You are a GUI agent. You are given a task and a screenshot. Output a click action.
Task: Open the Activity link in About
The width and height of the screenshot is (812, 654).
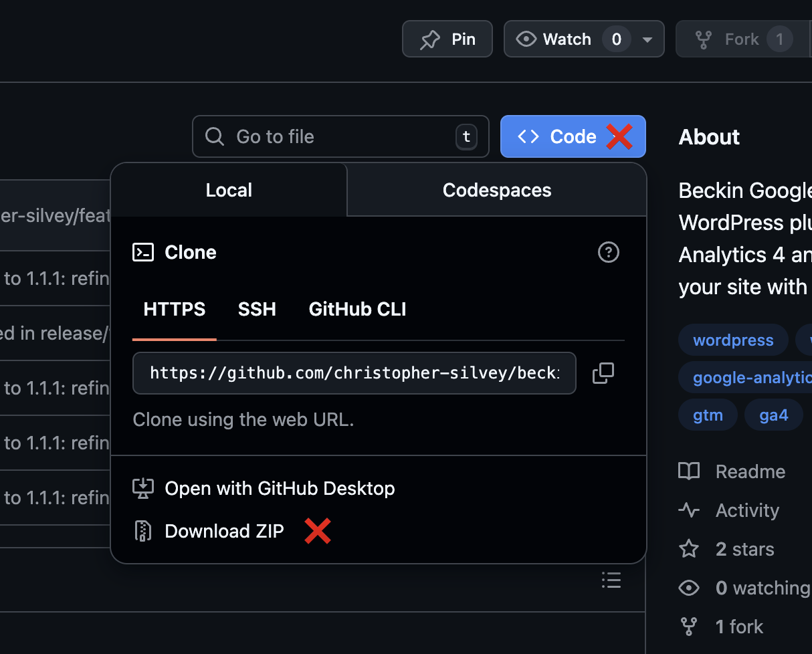(x=747, y=510)
